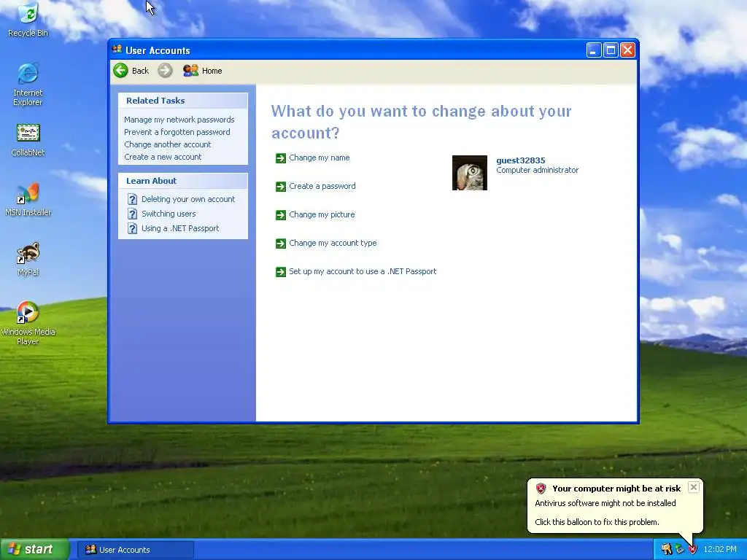Screen dimensions: 747x560
Task: Click User Accounts taskbar button
Action: (135, 550)
